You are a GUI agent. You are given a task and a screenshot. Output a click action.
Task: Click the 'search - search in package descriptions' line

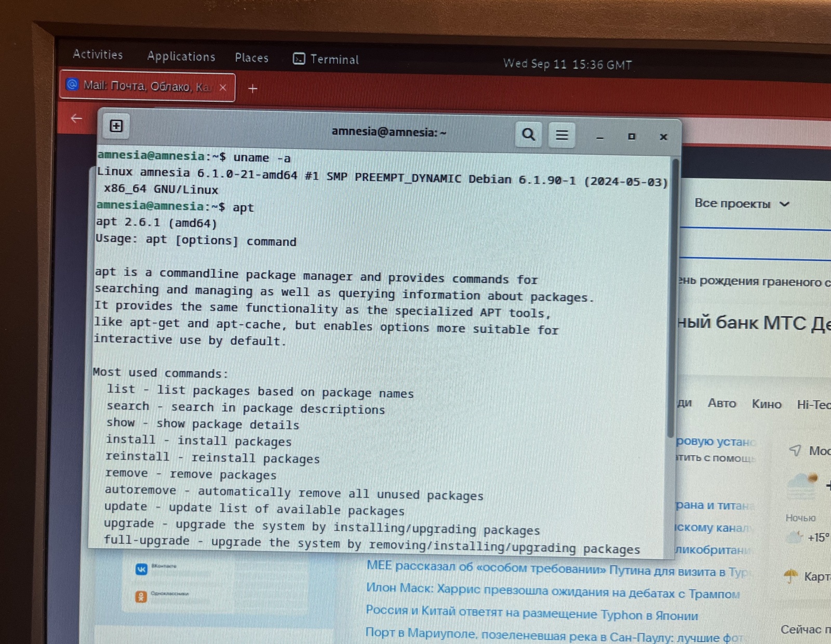pyautogui.click(x=246, y=408)
